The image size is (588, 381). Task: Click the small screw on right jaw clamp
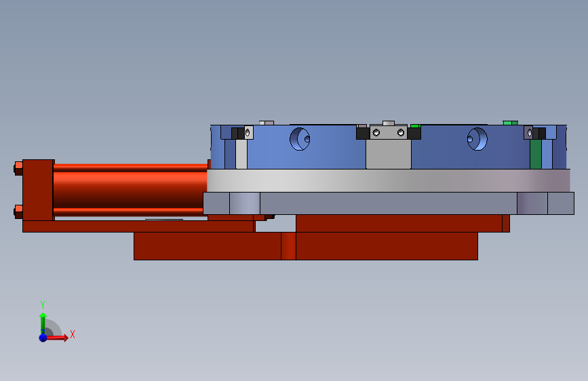tap(530, 132)
